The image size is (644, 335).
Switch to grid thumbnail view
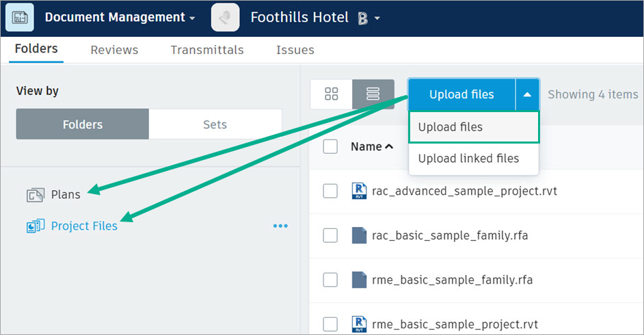(x=332, y=94)
